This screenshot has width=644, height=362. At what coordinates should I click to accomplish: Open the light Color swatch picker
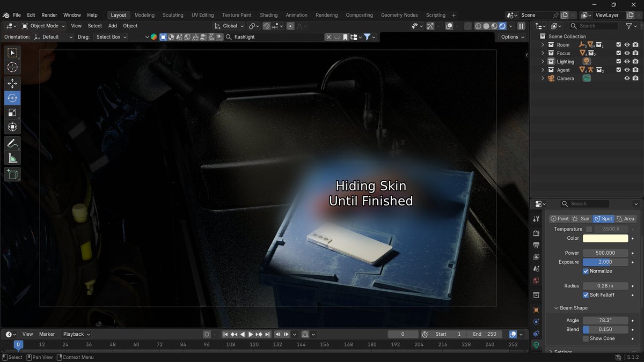click(605, 239)
